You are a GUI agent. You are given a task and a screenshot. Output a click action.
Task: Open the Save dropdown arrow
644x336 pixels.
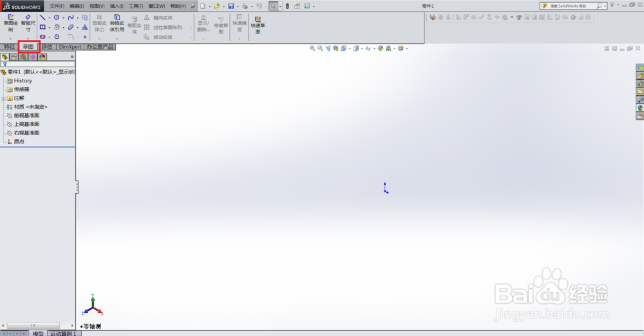click(x=238, y=6)
